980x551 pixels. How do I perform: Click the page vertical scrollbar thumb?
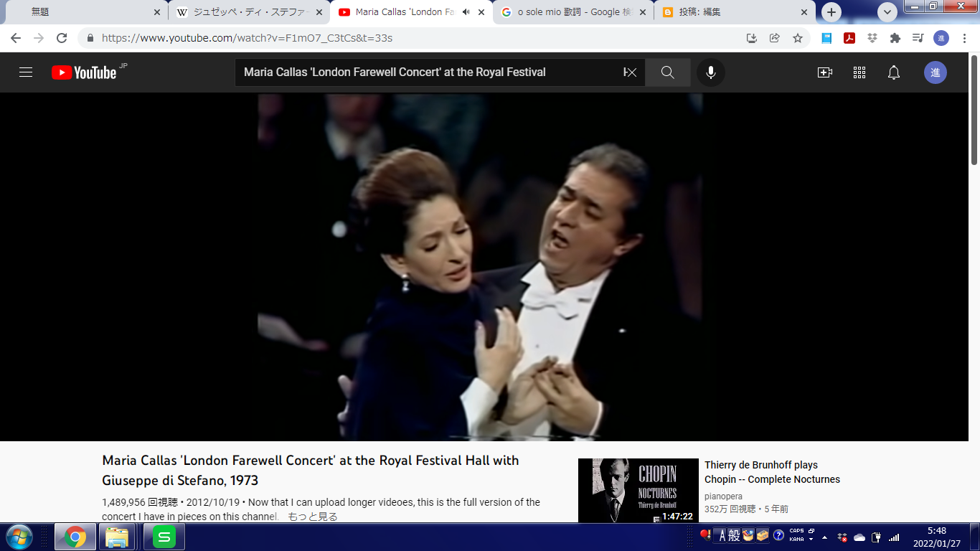click(x=974, y=109)
